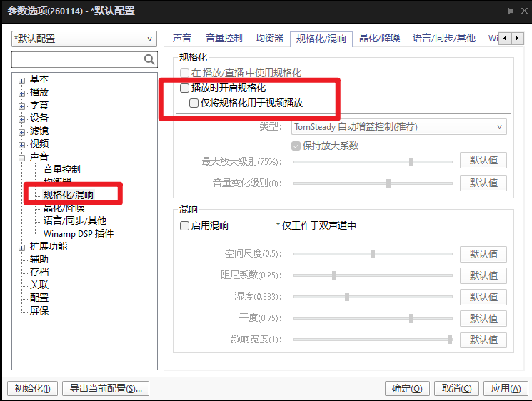Expand the 播放 tree node

[x=21, y=93]
